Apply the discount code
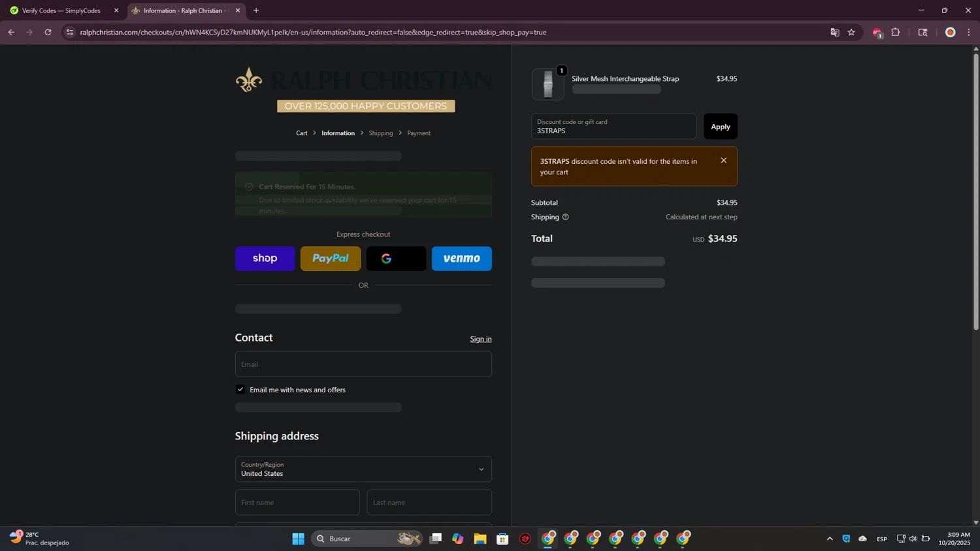 (x=721, y=127)
